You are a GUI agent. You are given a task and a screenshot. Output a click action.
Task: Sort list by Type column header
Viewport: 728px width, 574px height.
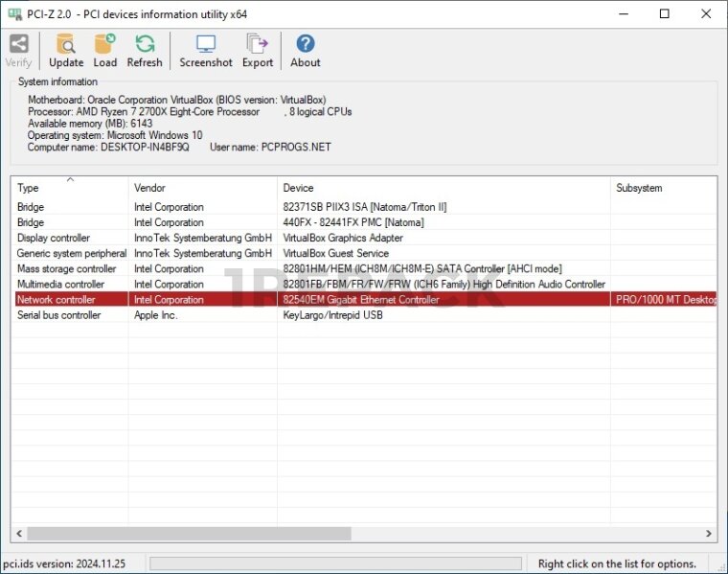[x=69, y=188]
